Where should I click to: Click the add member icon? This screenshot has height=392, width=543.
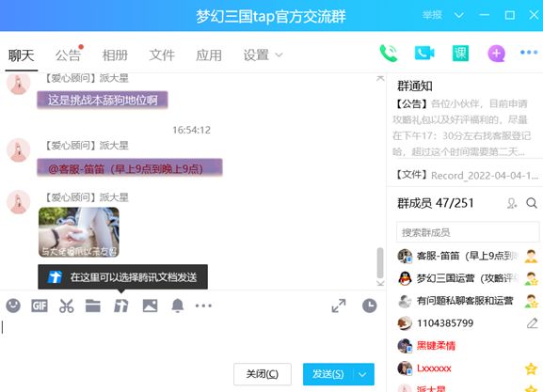[512, 203]
